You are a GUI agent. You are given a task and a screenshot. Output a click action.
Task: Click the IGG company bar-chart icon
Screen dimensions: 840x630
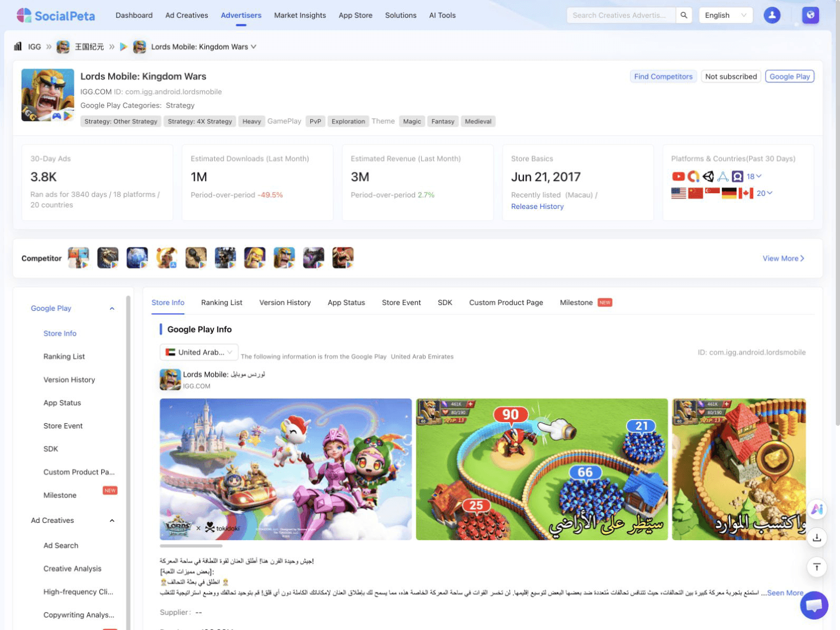pyautogui.click(x=18, y=47)
